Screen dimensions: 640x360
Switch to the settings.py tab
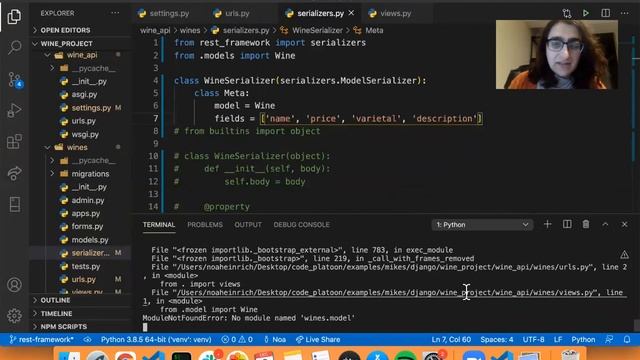[169, 13]
